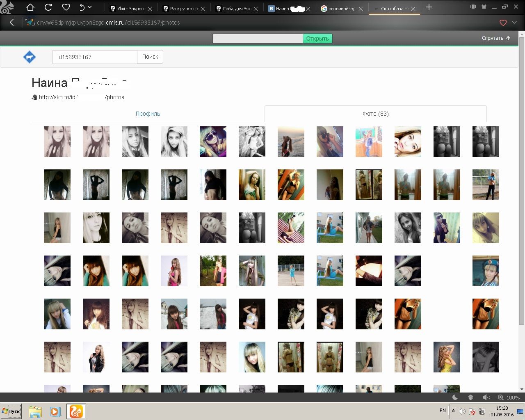Click the heart favorites icon in toolbar

[66, 7]
